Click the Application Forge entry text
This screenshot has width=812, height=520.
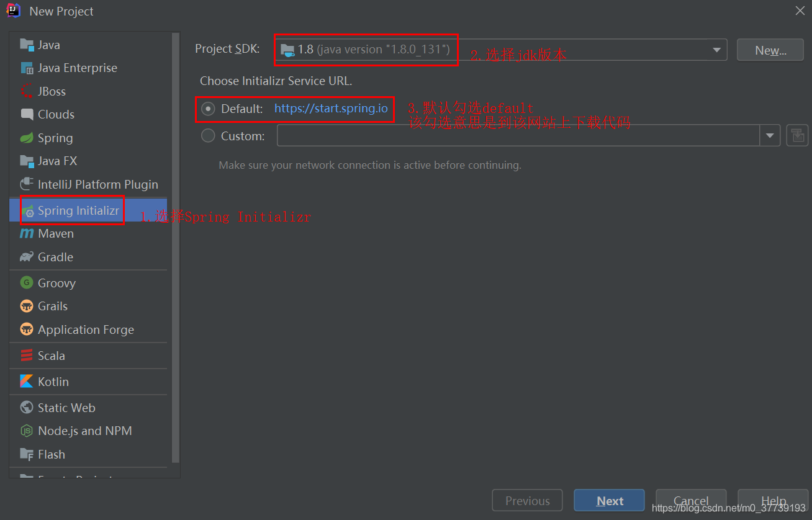click(x=86, y=329)
